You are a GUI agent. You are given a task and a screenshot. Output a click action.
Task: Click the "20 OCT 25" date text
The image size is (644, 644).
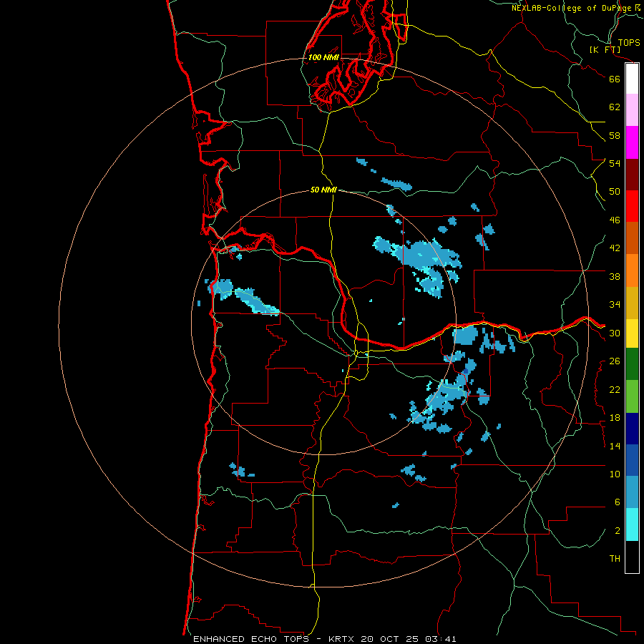(390, 639)
